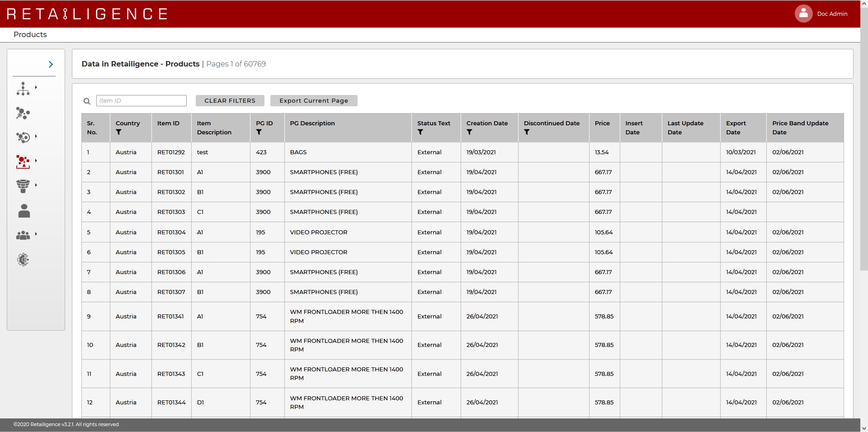Open the Status Text column filter
868x432 pixels.
coord(420,133)
